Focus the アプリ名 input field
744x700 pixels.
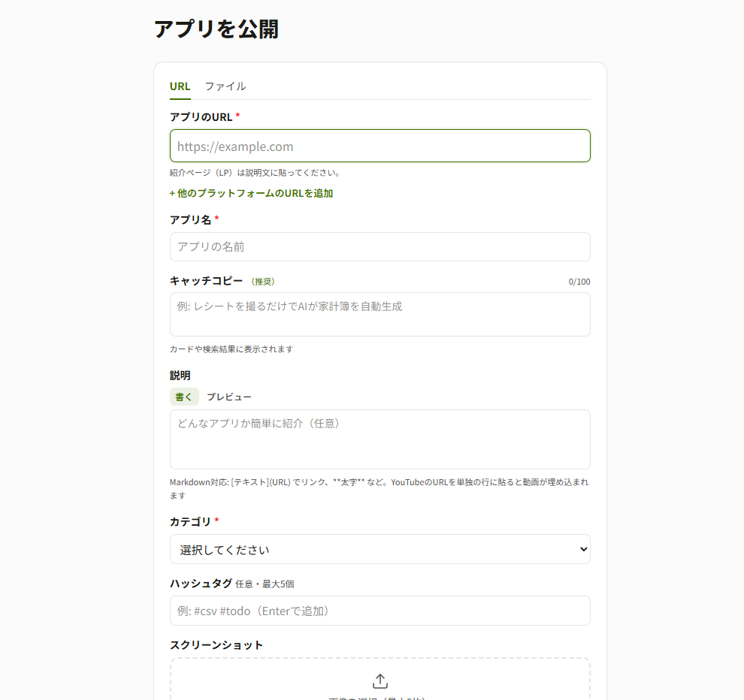coord(380,246)
